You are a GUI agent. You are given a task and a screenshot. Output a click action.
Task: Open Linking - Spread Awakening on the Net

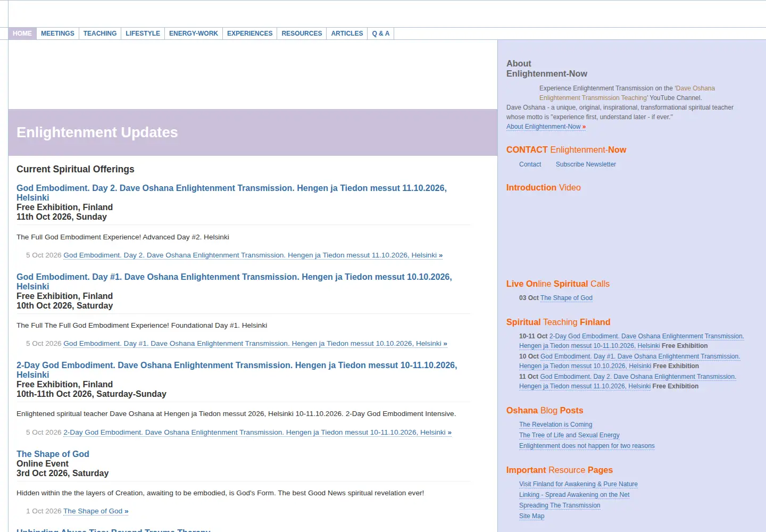574,495
